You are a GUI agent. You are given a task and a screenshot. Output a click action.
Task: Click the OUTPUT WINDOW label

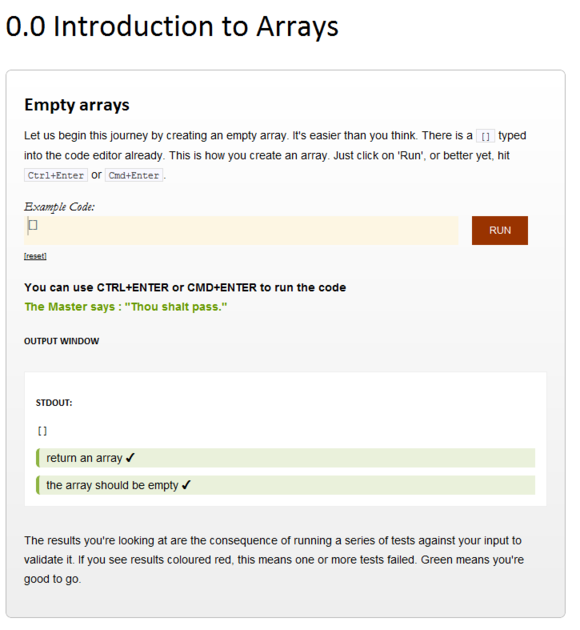(61, 341)
